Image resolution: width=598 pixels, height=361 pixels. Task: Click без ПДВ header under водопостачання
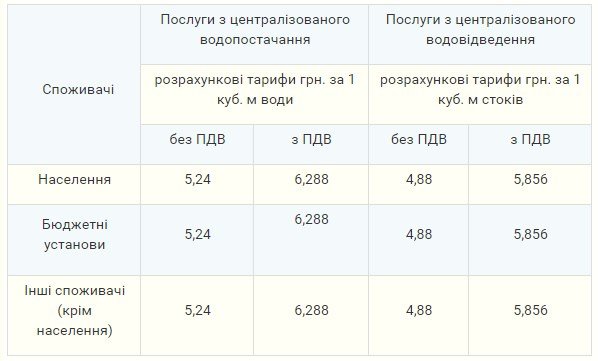[198, 140]
